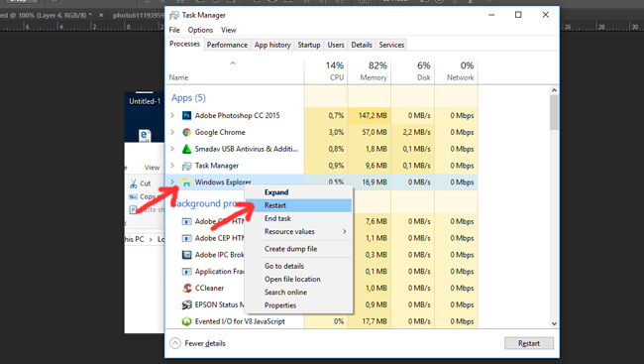Switch to the Users tab
644x364 pixels.
(x=336, y=45)
